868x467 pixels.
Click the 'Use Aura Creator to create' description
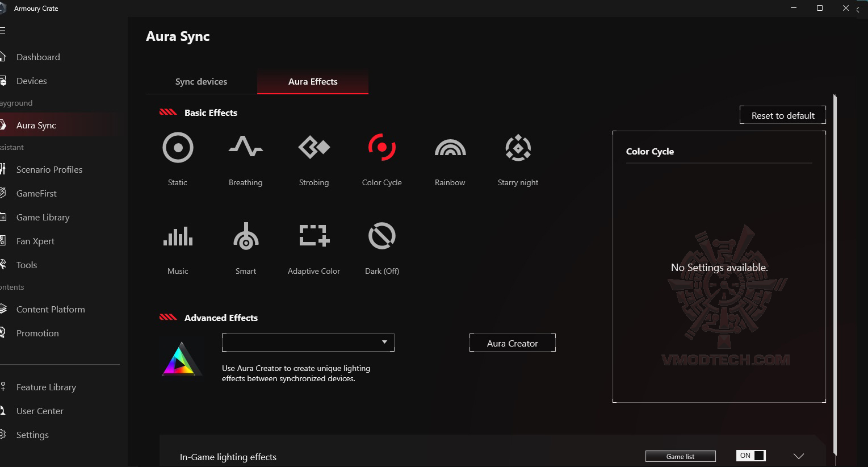[296, 373]
